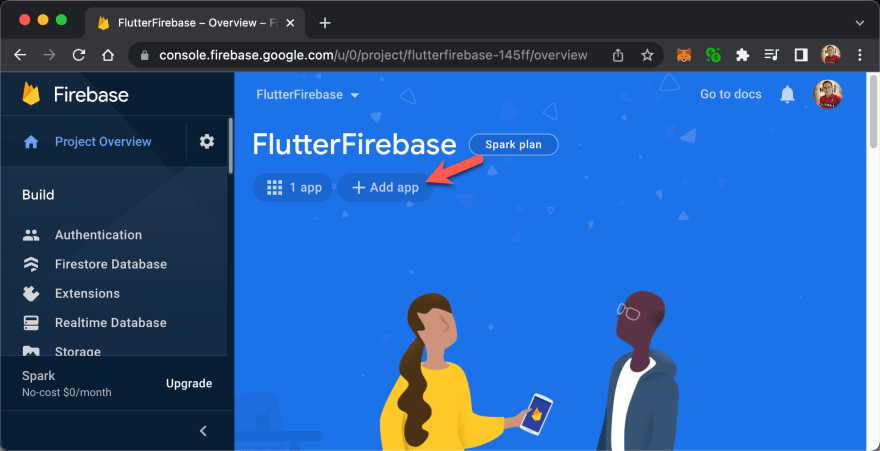Open the extensions puzzle menu
The width and height of the screenshot is (880, 451).
(x=742, y=55)
